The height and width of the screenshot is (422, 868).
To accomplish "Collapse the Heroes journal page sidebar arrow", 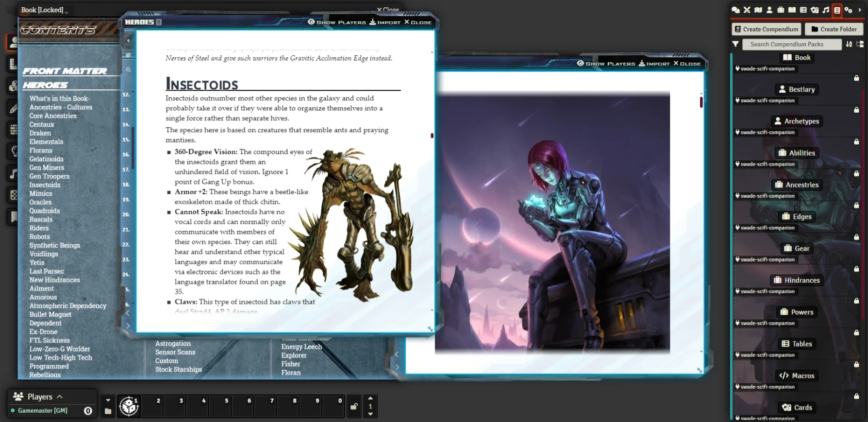I will coord(128,40).
